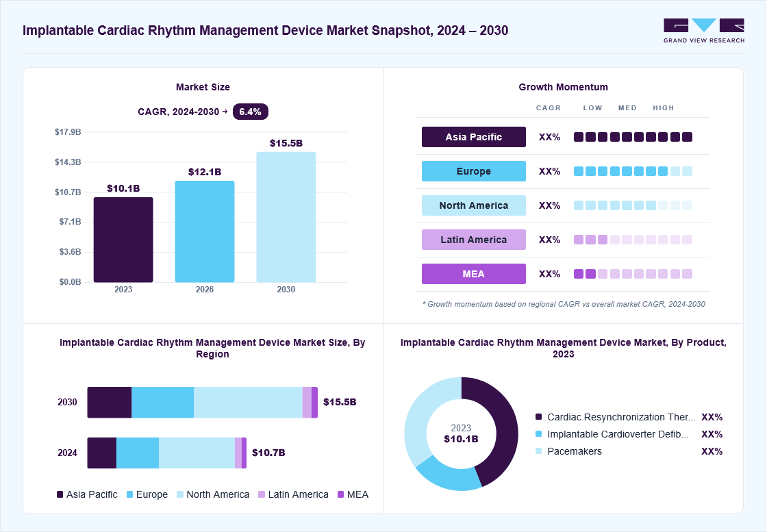Select the 2030 market size bar
The image size is (767, 532).
pos(286,217)
